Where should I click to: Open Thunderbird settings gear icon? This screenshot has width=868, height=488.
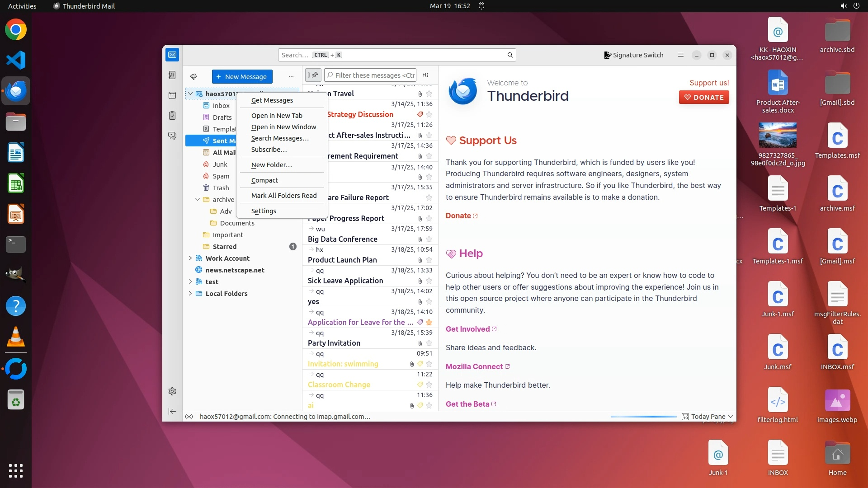click(172, 391)
